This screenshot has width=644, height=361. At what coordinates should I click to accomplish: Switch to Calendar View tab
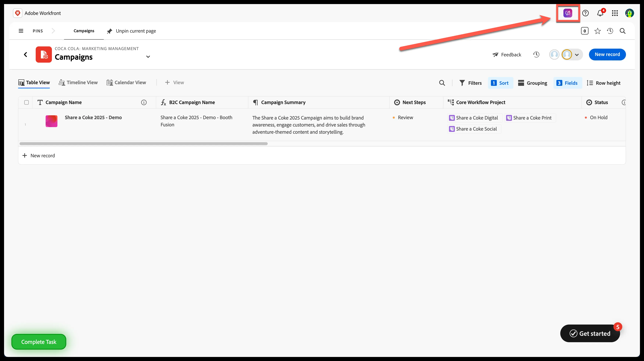click(126, 83)
